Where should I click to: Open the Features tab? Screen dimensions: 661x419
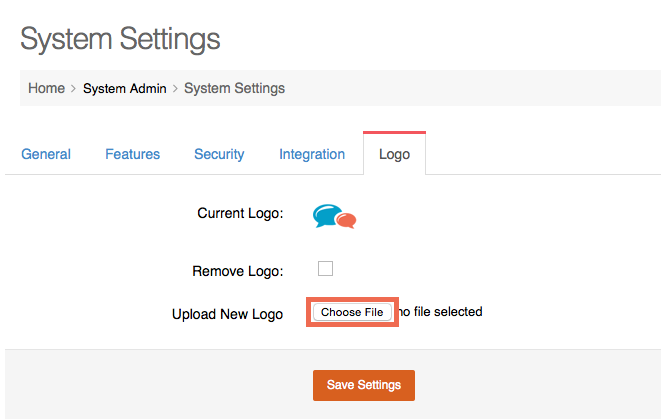pyautogui.click(x=132, y=154)
